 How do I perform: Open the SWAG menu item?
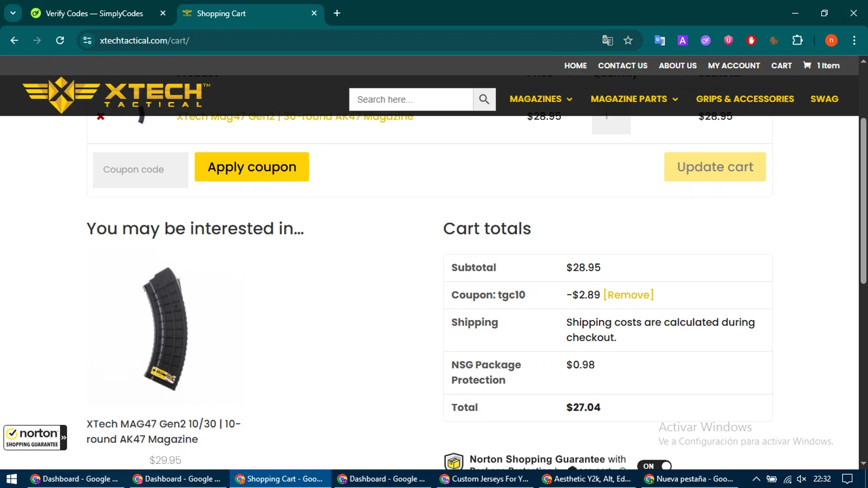click(824, 99)
